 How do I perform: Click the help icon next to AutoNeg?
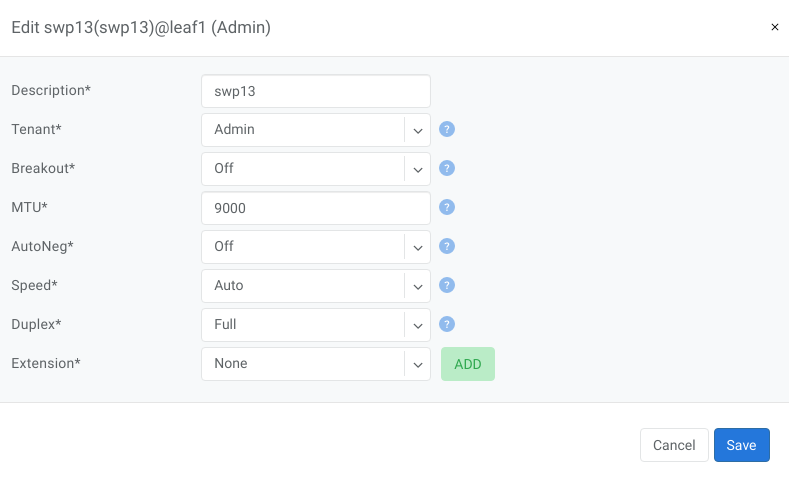[x=448, y=246]
